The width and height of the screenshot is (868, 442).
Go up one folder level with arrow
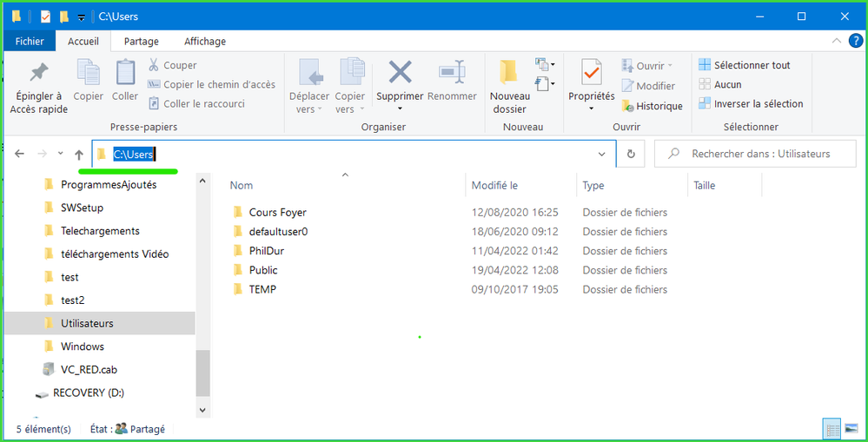[x=79, y=154]
